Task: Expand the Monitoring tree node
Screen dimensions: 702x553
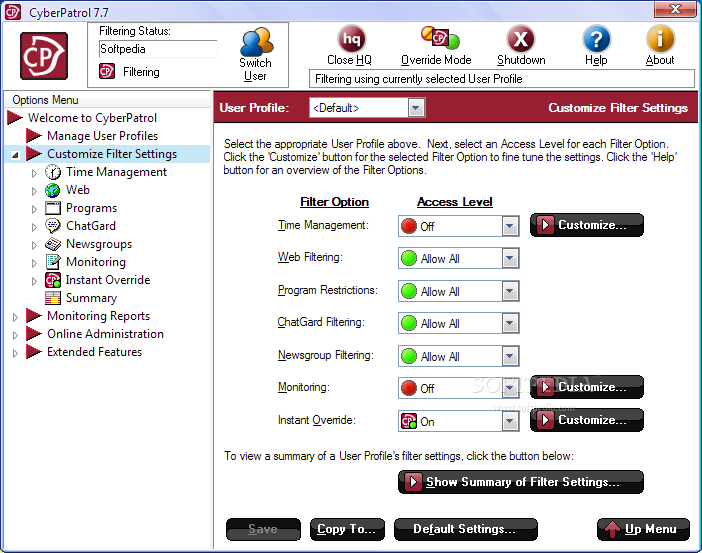Action: click(34, 263)
